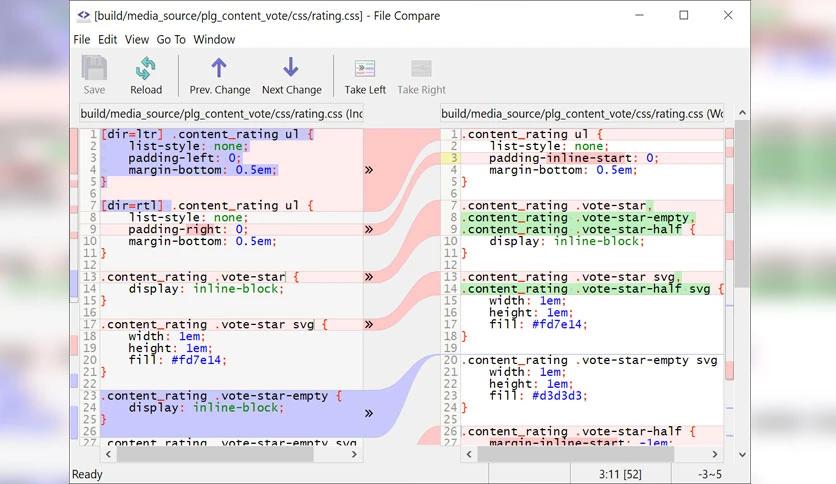Click the 'Ready' status bar text
This screenshot has height=484, width=836.
tap(87, 474)
